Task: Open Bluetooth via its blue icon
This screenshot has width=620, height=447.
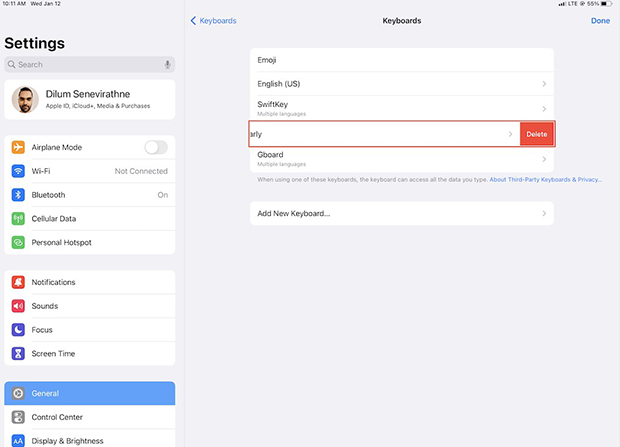Action: [x=18, y=195]
